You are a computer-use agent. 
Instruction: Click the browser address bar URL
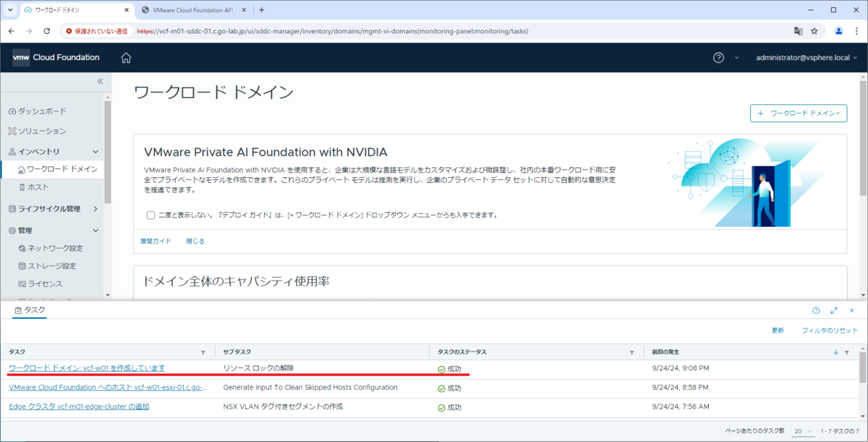tap(333, 31)
